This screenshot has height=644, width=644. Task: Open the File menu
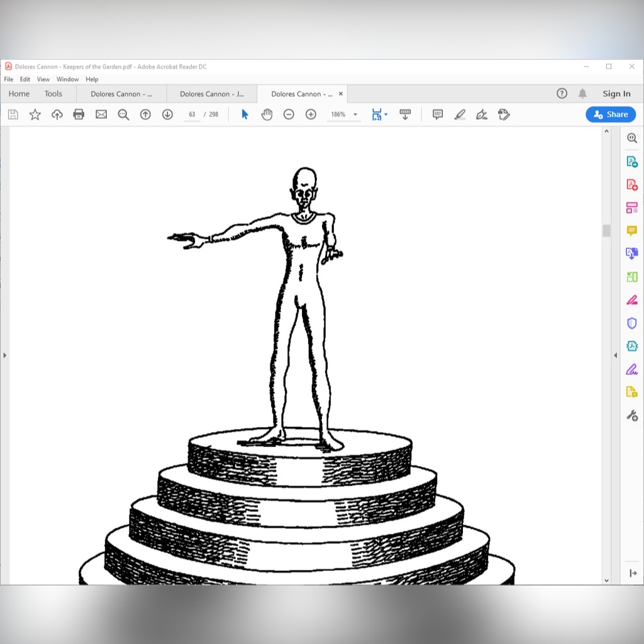9,79
